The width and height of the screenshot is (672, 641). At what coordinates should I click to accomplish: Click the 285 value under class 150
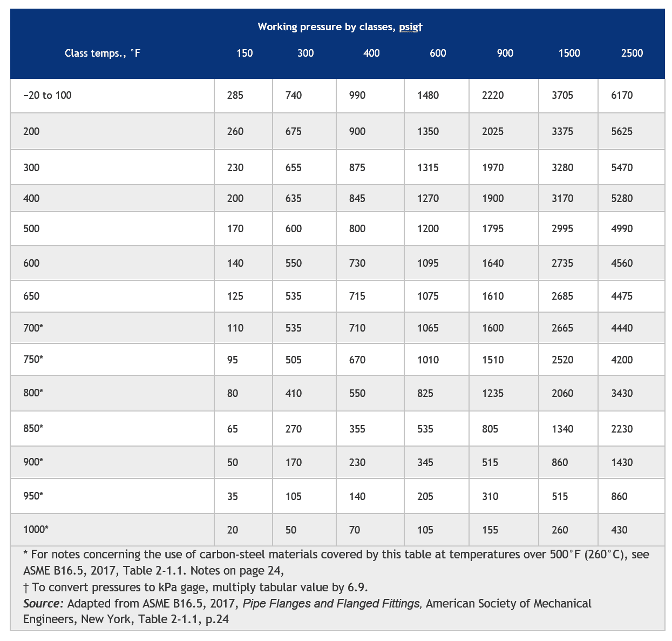tap(235, 96)
